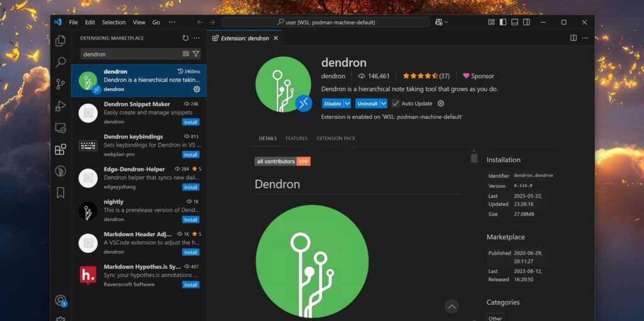Viewport: 644px width, 321px height.
Task: Select the Extensions view icon
Action: pyautogui.click(x=60, y=149)
